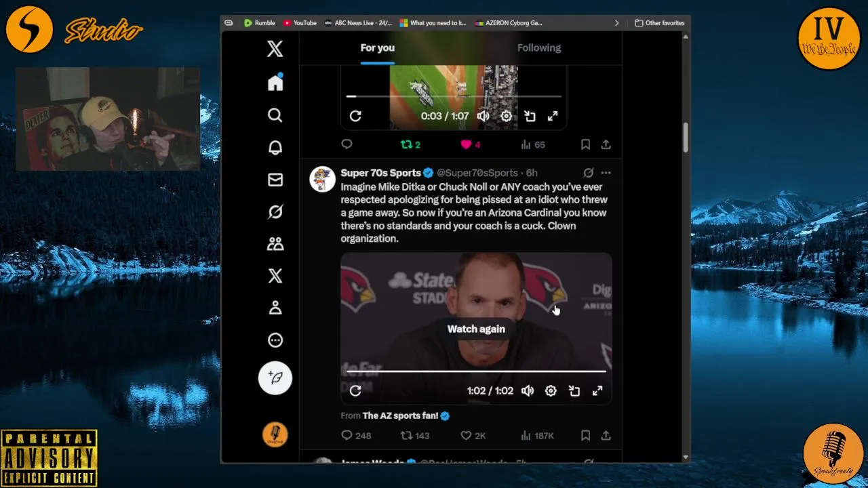Unlike the post with 4 likes

(470, 144)
